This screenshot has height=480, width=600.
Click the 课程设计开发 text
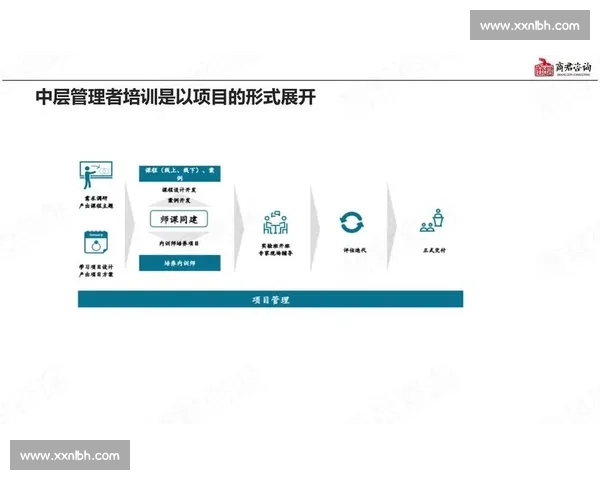pos(179,190)
